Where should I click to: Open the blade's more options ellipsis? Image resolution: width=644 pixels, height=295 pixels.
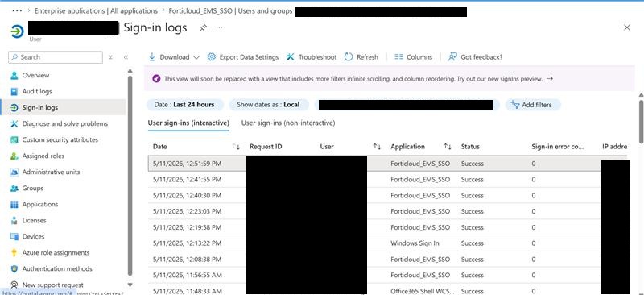point(220,28)
